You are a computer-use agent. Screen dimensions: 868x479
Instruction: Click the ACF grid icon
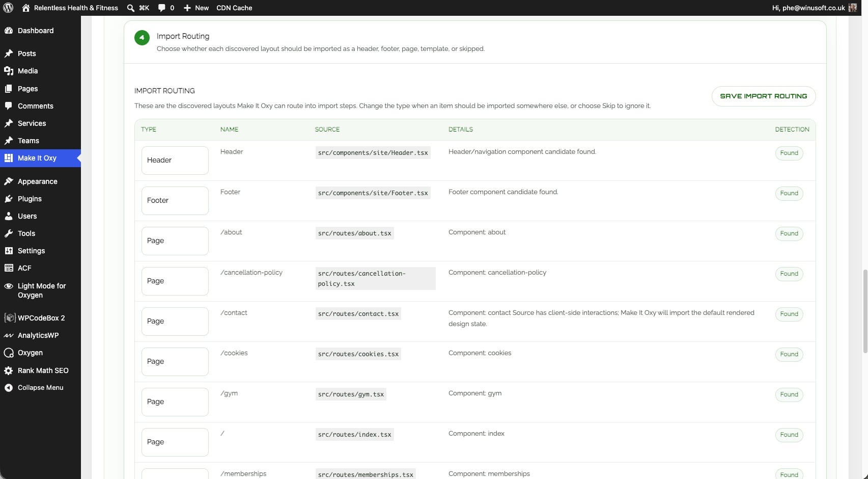(x=9, y=268)
